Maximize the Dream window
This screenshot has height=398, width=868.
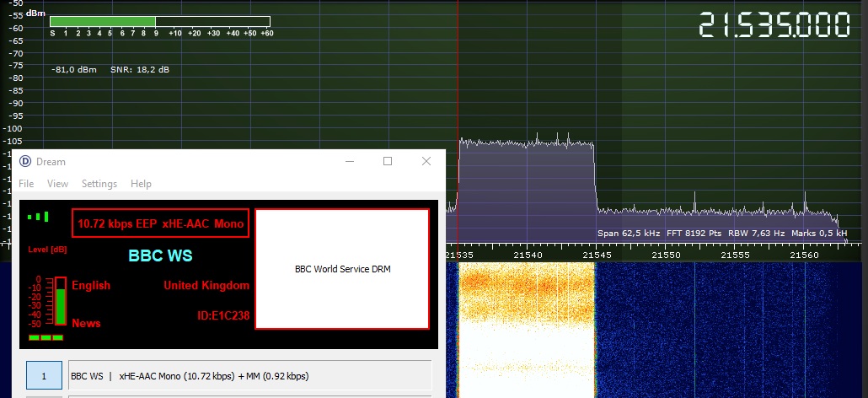point(388,161)
